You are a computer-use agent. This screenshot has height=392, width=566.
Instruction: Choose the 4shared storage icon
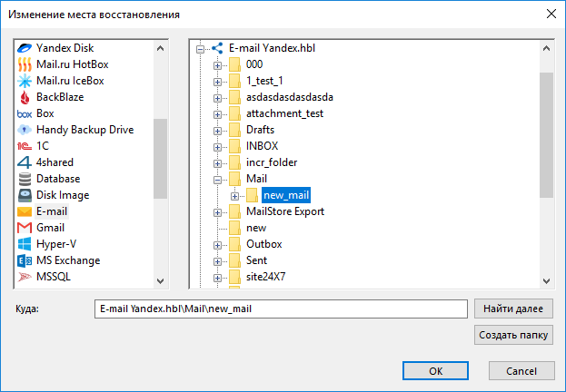[x=25, y=162]
